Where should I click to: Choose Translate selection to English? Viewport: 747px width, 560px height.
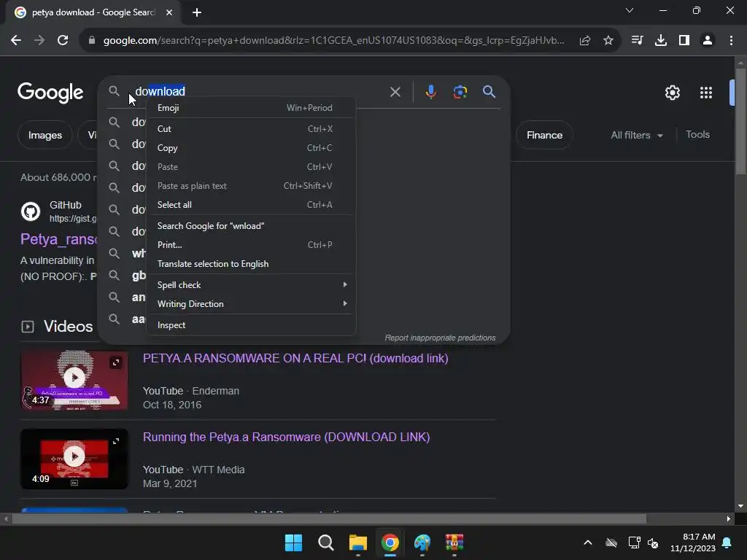coord(251,264)
